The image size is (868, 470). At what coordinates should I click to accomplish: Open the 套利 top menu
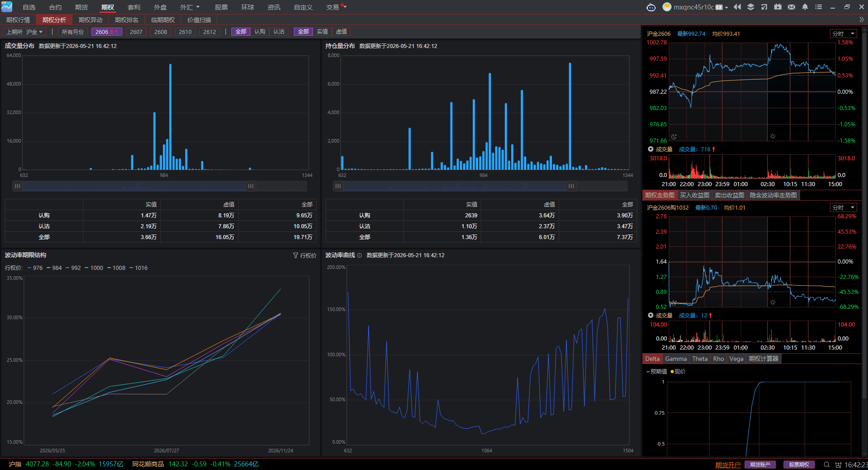click(x=134, y=7)
